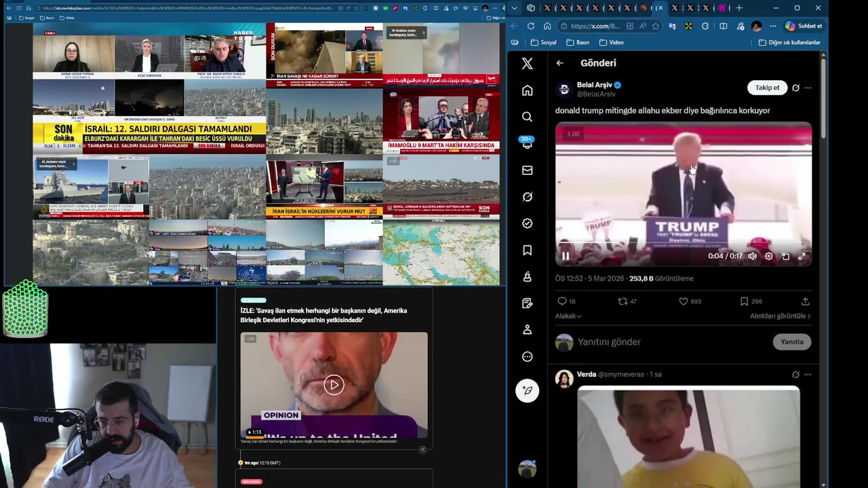Open Grok in the X sidebar
Viewport: 868px width, 488px height.
(527, 197)
